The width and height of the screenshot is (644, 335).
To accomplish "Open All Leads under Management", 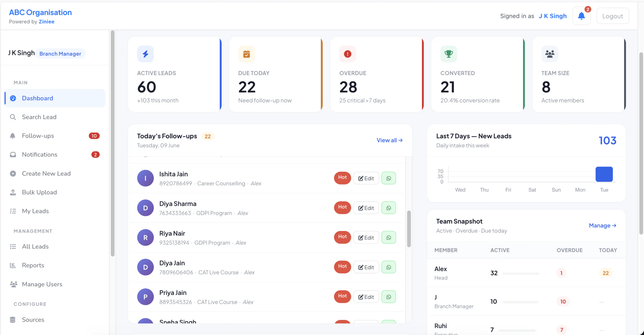I will [x=55, y=247].
